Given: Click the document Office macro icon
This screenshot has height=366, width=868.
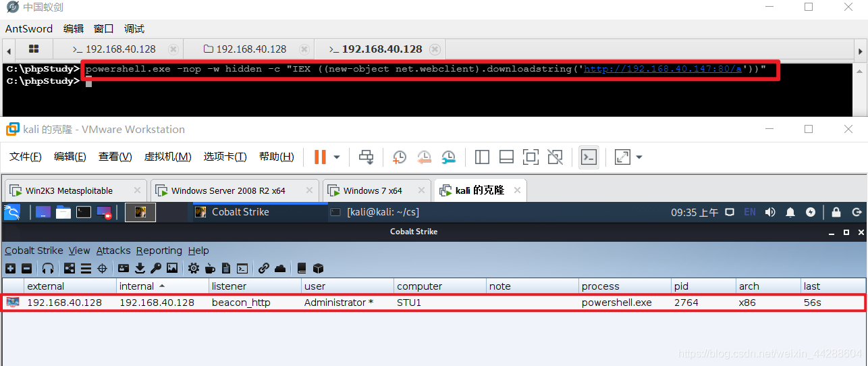Looking at the screenshot, I should (226, 268).
